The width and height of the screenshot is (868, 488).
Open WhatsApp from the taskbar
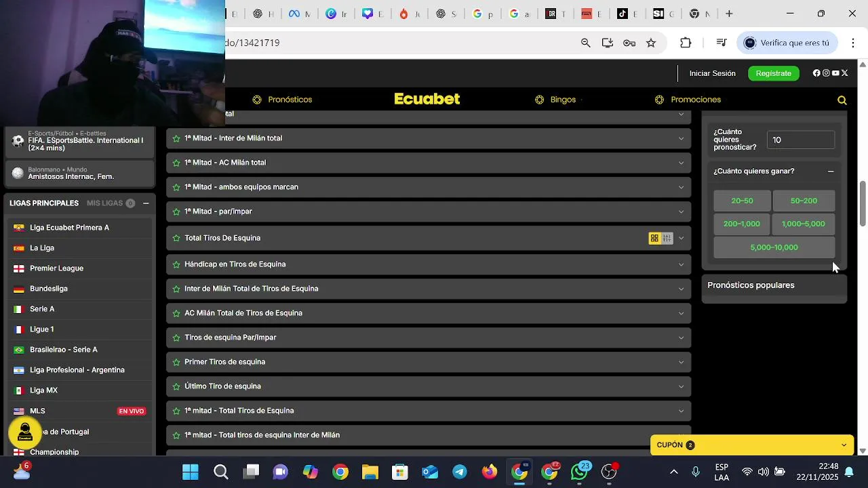point(580,471)
